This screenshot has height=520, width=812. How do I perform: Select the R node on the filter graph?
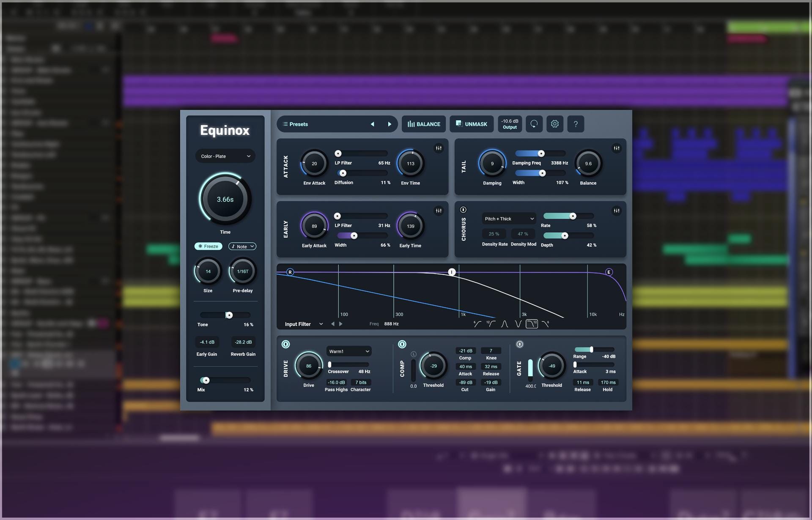click(x=290, y=272)
